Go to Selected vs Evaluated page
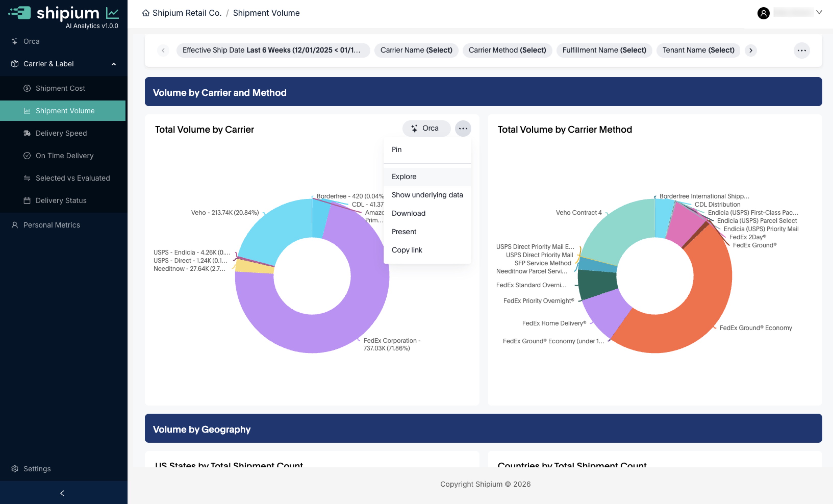833x504 pixels. pos(72,178)
